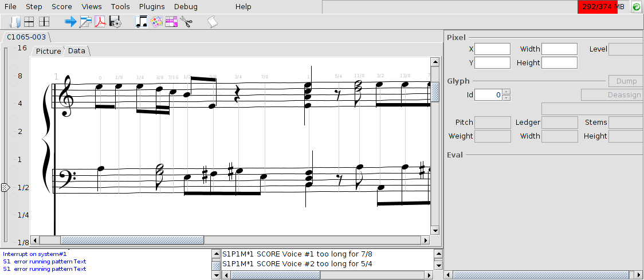Click the Pixel Y input field

492,63
